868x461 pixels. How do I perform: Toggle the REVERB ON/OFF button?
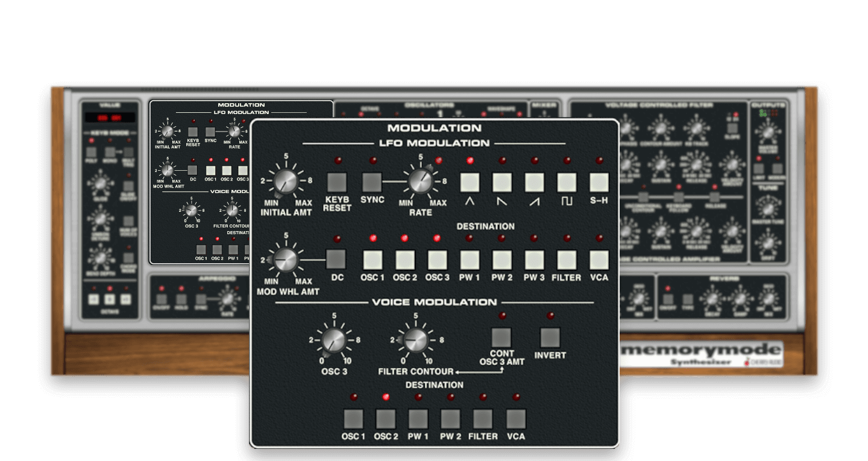coord(668,299)
